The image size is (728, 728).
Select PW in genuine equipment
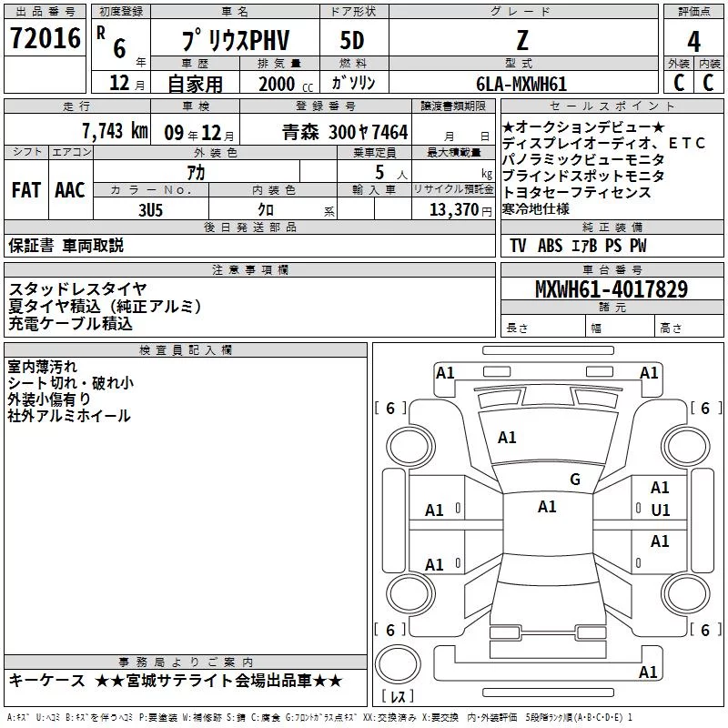pos(638,246)
